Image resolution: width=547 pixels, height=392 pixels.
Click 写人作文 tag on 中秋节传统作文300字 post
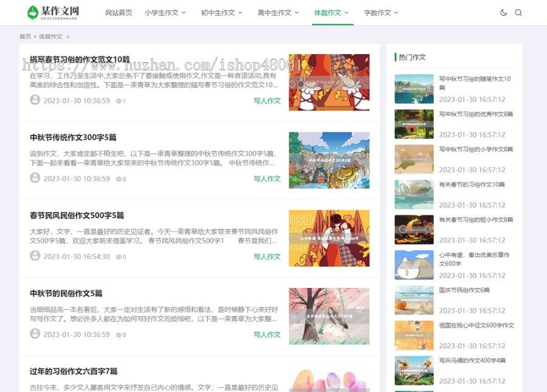(x=267, y=179)
